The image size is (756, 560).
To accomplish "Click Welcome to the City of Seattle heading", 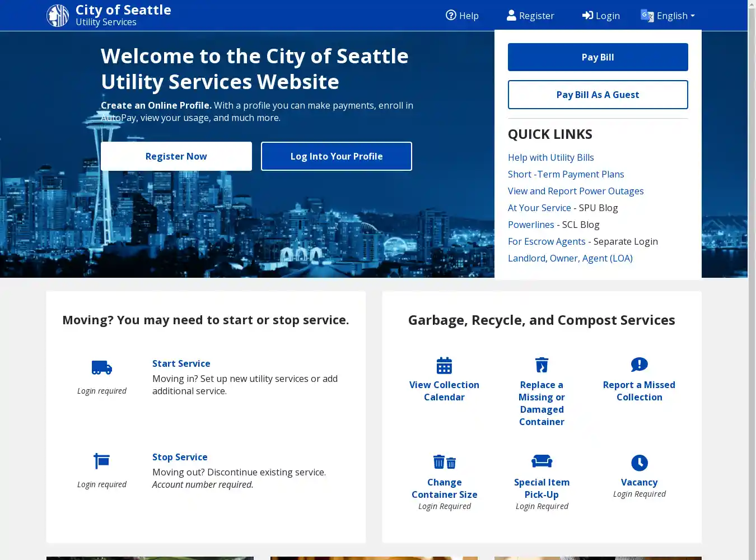I will pyautogui.click(x=255, y=69).
